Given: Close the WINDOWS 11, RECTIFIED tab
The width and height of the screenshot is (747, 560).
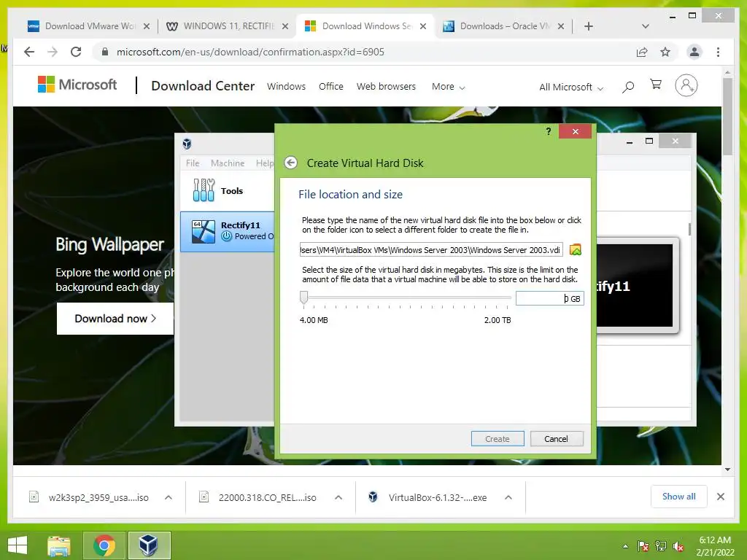Looking at the screenshot, I should [285, 26].
